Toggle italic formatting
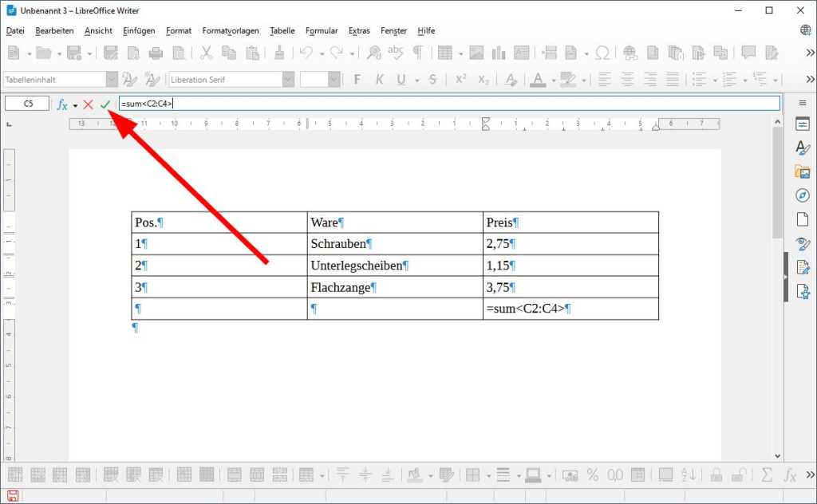Image resolution: width=817 pixels, height=504 pixels. point(380,80)
